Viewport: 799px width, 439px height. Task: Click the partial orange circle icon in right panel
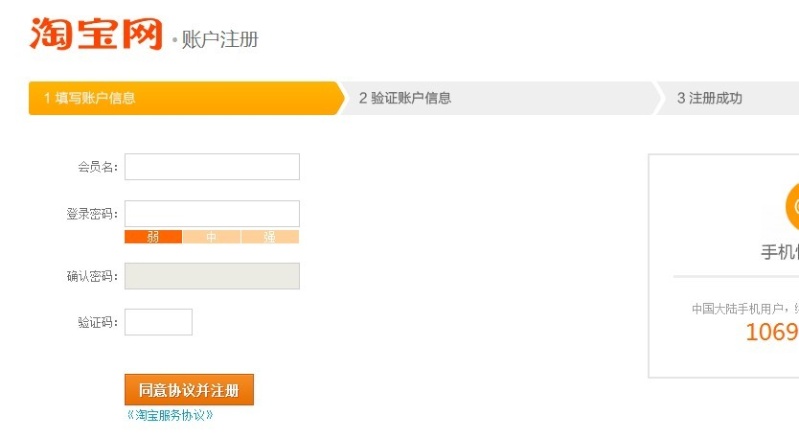(792, 207)
